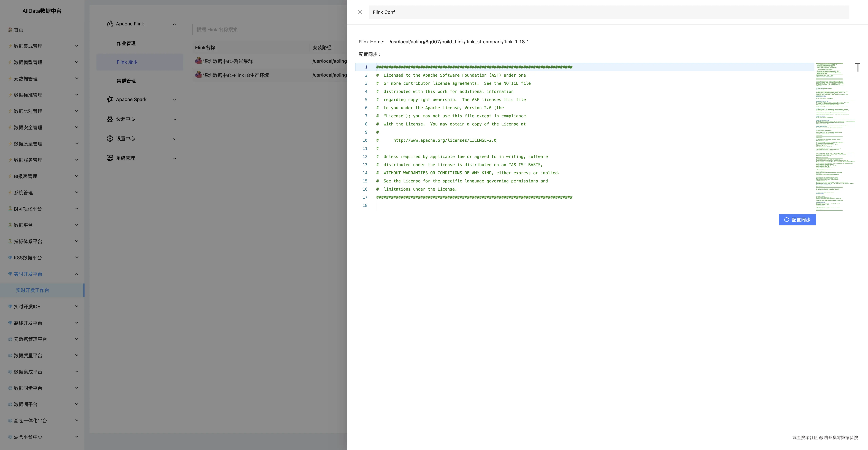Expand the Apache Spark submenu chevron
This screenshot has width=868, height=450.
point(175,100)
